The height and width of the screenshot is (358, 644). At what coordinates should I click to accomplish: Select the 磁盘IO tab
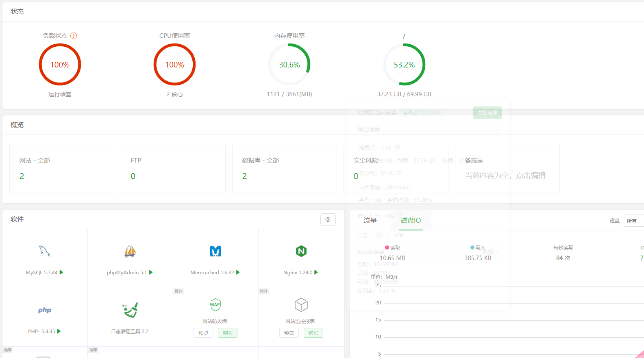tap(411, 220)
